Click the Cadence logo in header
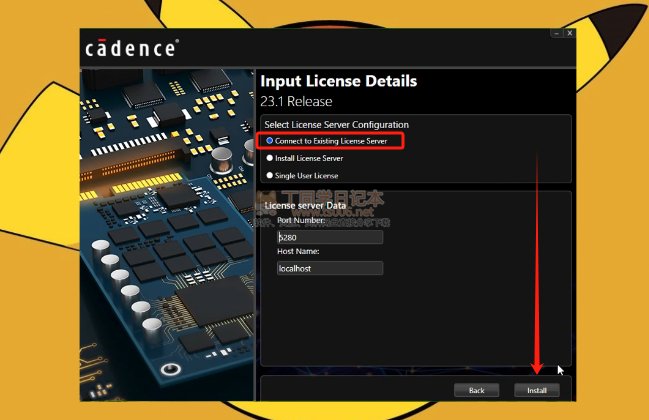Screen dimensions: 649x420 131,48
